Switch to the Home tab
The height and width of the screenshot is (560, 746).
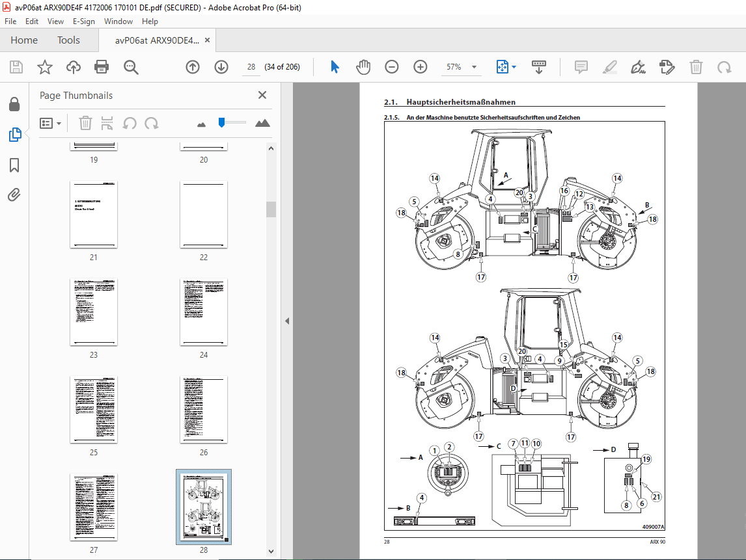coord(24,40)
